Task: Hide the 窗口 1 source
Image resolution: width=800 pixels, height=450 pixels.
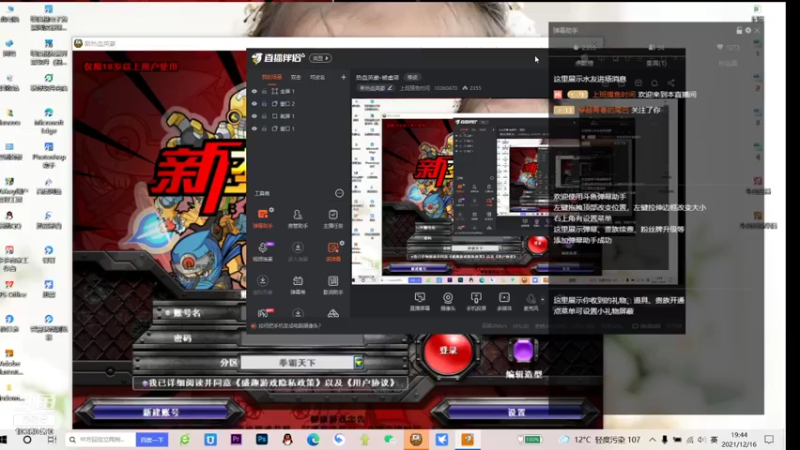Action: coord(254,129)
